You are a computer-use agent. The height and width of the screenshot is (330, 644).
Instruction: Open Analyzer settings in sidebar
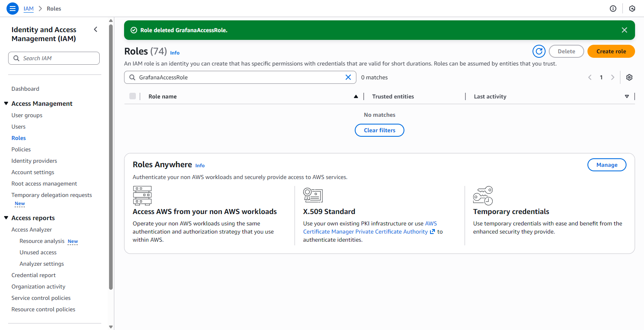(41, 264)
